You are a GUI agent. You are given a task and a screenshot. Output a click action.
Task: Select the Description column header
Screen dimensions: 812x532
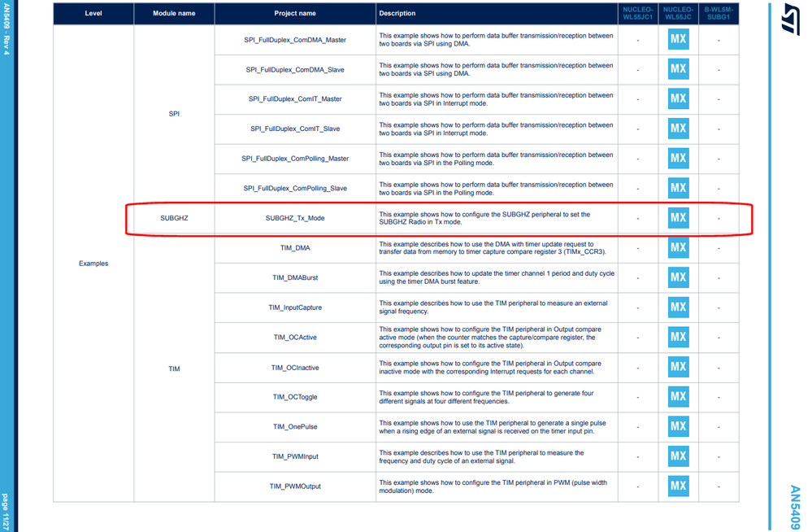[497, 14]
